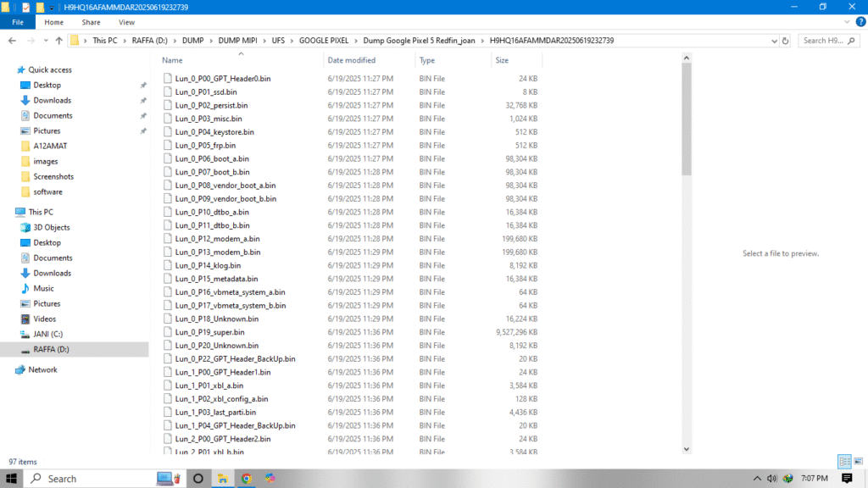Open the recent locations dropdown arrow
This screenshot has height=488, width=868.
45,41
